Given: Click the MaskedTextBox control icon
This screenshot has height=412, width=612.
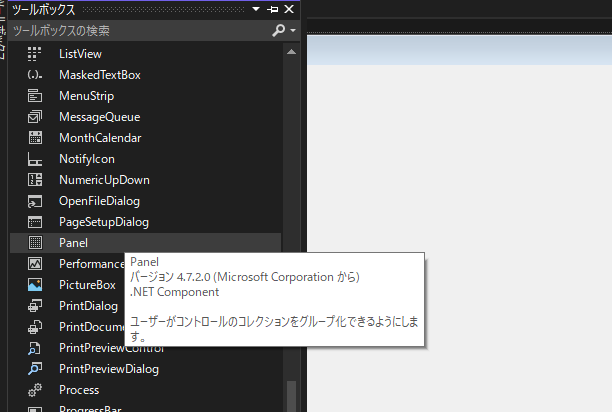Looking at the screenshot, I should (x=35, y=75).
